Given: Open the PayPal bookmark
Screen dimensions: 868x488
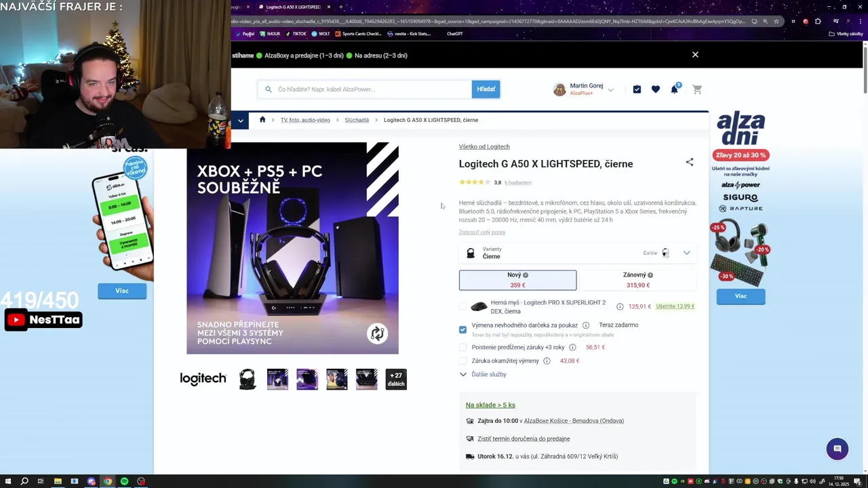Looking at the screenshot, I should click(x=245, y=34).
